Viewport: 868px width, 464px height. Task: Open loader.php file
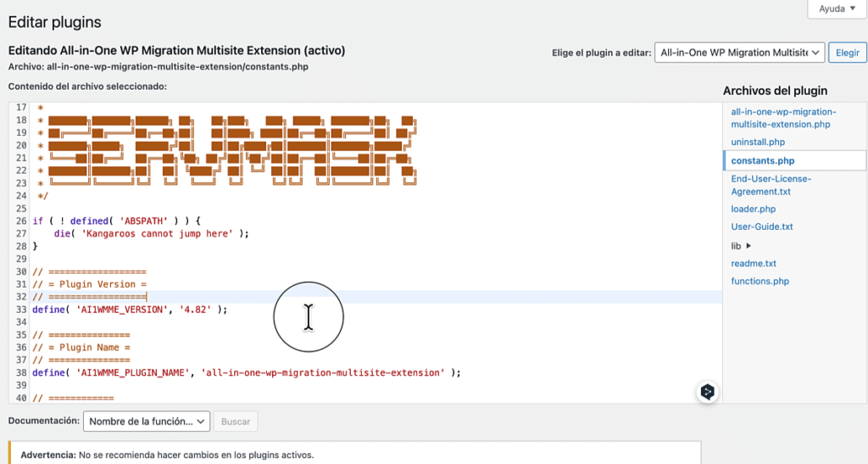(753, 209)
